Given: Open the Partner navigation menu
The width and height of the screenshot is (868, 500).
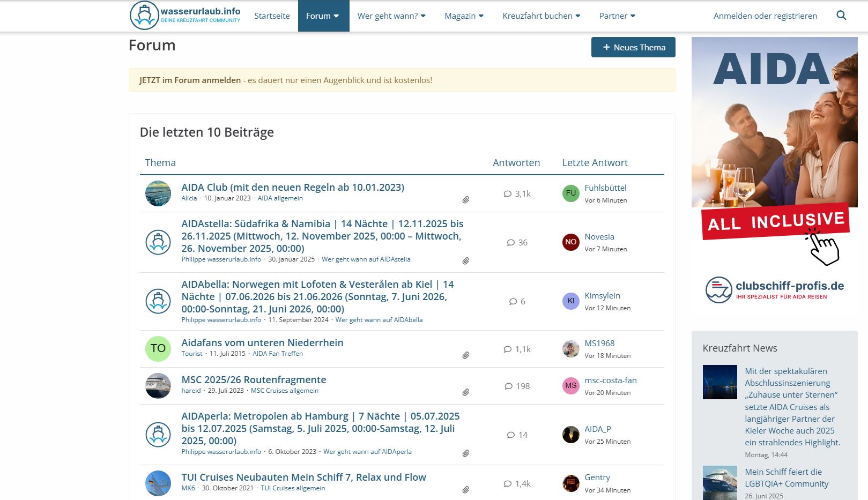Looking at the screenshot, I should 617,16.
